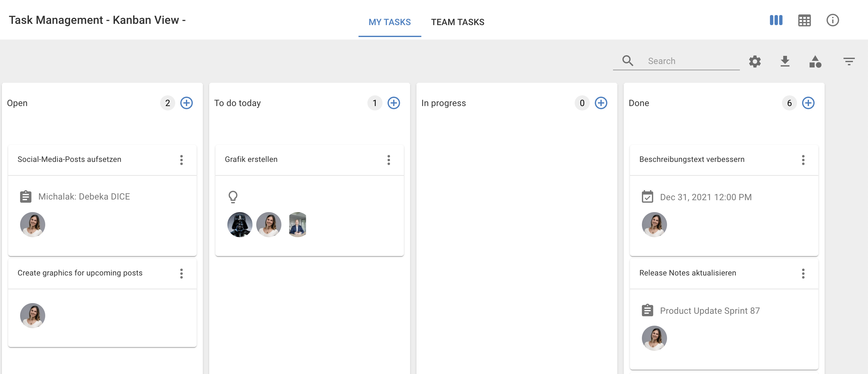Click the In progress count badge 0
The image size is (868, 374).
[x=582, y=103]
